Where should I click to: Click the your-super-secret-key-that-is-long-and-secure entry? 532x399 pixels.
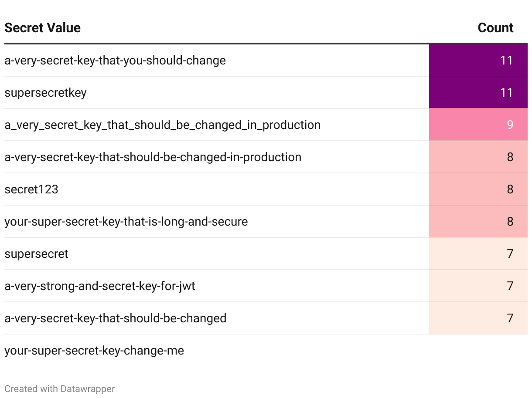pos(126,221)
